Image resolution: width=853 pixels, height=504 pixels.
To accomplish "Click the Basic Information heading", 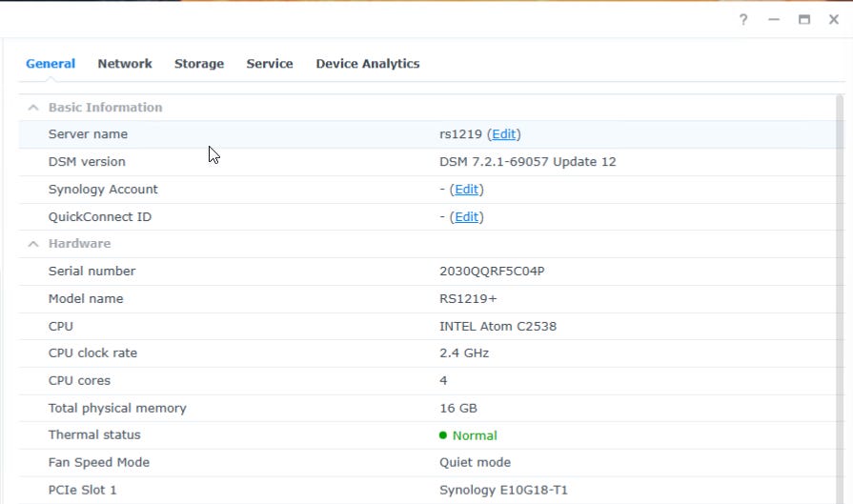I will (105, 108).
